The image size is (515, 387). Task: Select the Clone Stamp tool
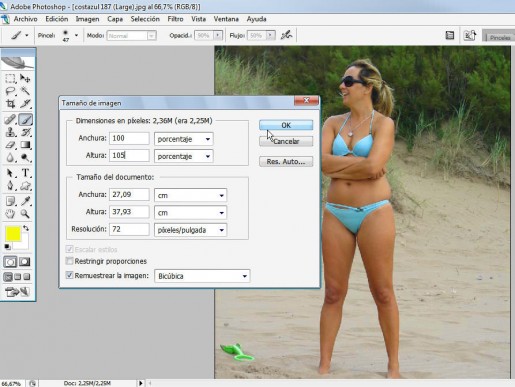click(10, 132)
